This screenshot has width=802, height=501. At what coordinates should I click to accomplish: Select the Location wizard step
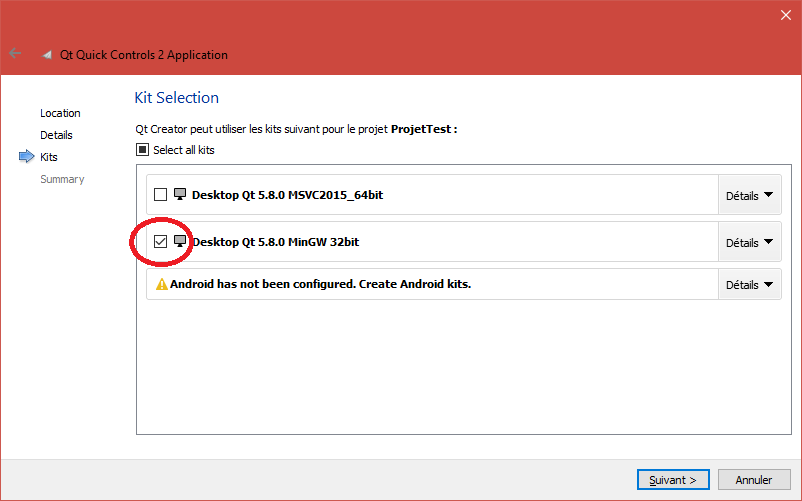[60, 113]
